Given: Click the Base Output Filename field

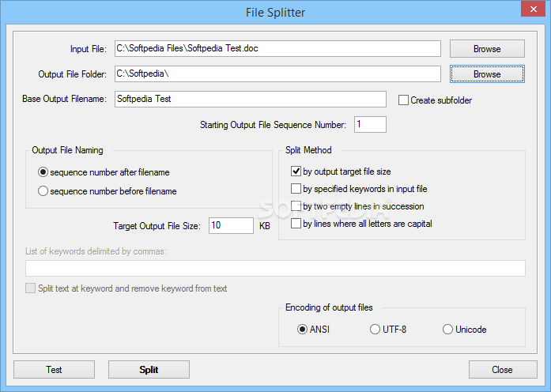Looking at the screenshot, I should click(x=250, y=99).
